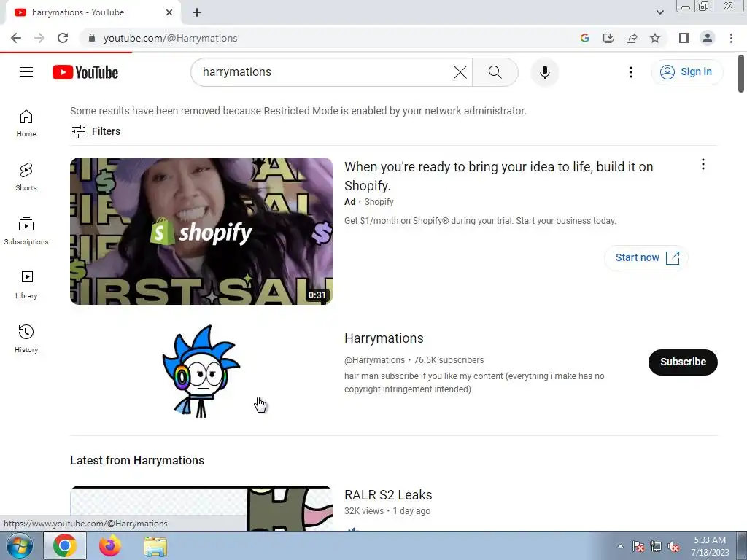This screenshot has height=560, width=747.
Task: Click the Latest from Harrymations heading
Action: 137,461
